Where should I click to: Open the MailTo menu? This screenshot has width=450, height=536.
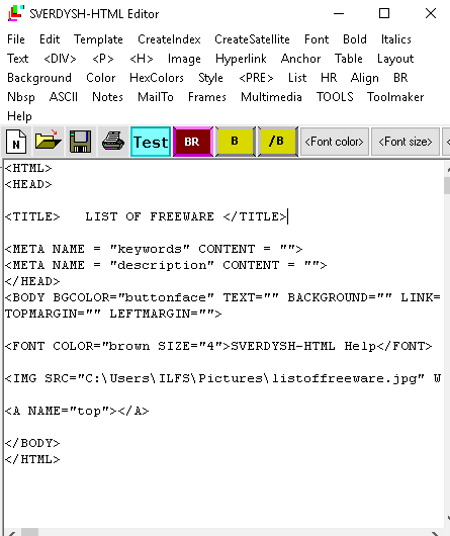point(155,97)
